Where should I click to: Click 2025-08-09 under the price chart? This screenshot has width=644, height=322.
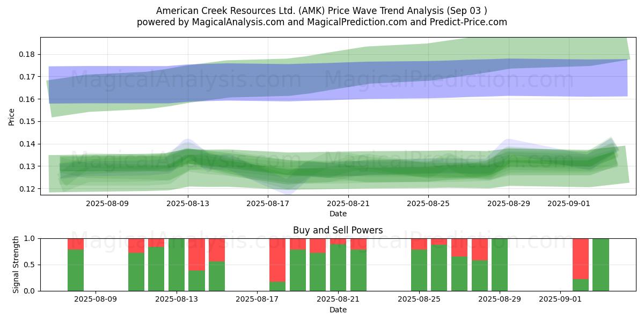point(108,203)
